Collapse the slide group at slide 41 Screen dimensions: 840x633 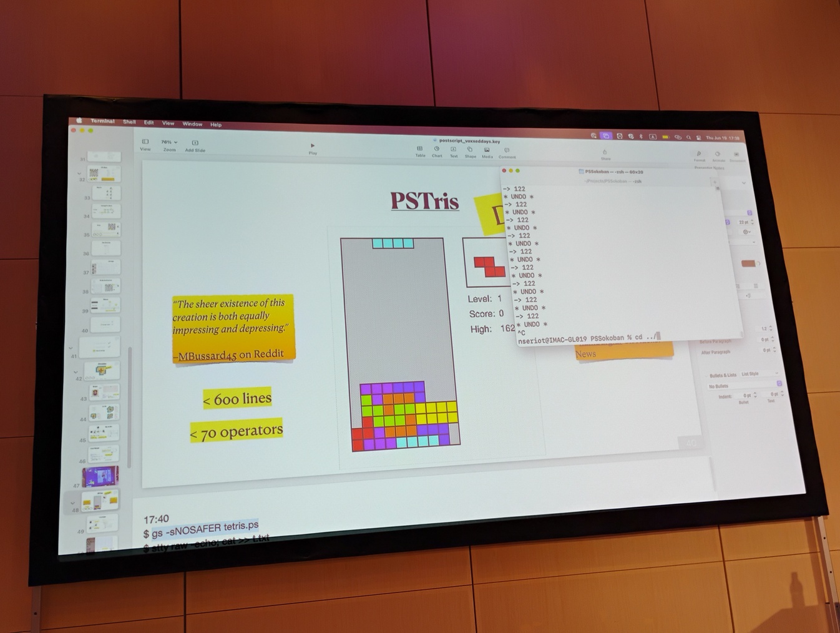click(71, 348)
